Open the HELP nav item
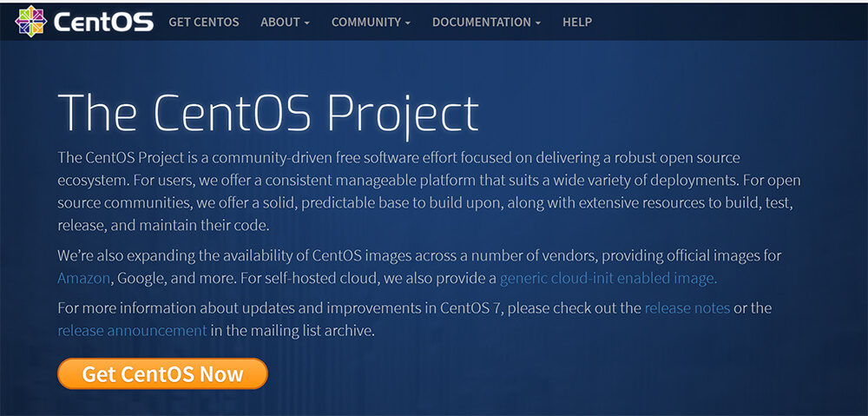868x416 pixels. tap(577, 23)
